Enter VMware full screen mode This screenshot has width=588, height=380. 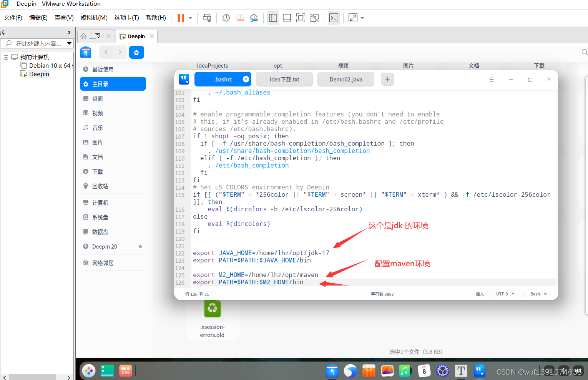point(301,18)
